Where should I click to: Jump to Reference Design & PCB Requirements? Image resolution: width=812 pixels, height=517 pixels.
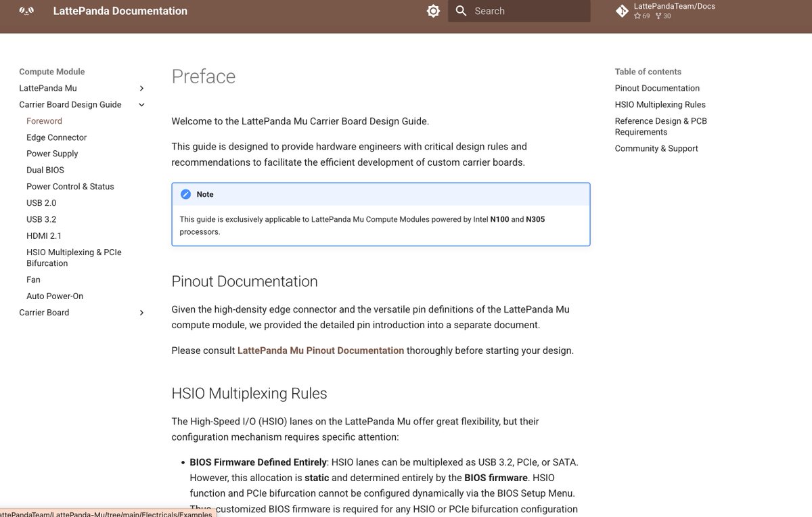click(x=661, y=127)
